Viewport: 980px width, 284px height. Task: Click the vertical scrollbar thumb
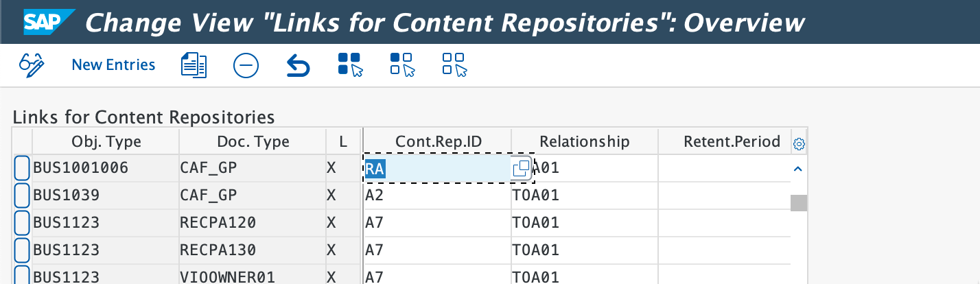tap(798, 203)
